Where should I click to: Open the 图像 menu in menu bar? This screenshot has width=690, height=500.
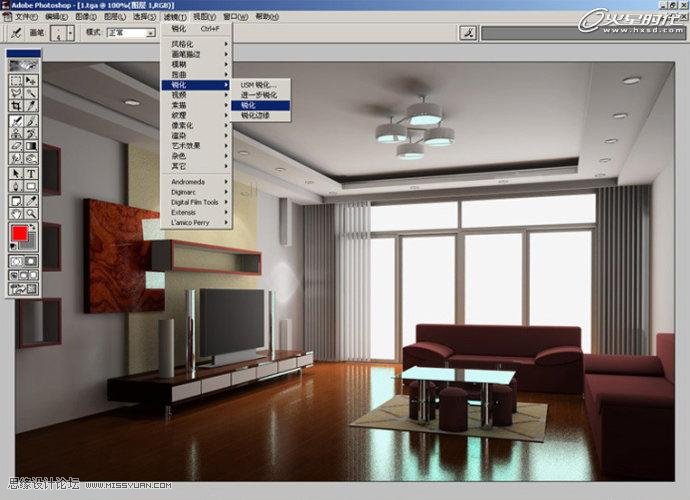pyautogui.click(x=87, y=17)
